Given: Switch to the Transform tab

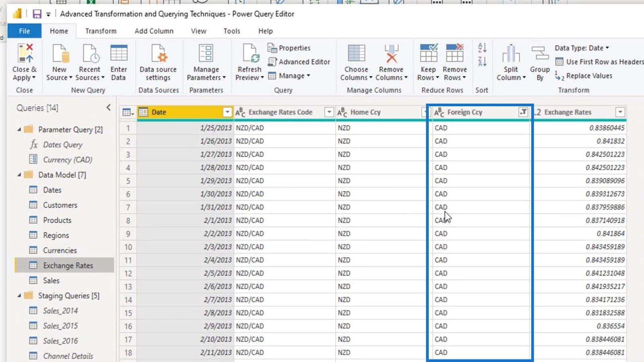Looking at the screenshot, I should click(101, 31).
